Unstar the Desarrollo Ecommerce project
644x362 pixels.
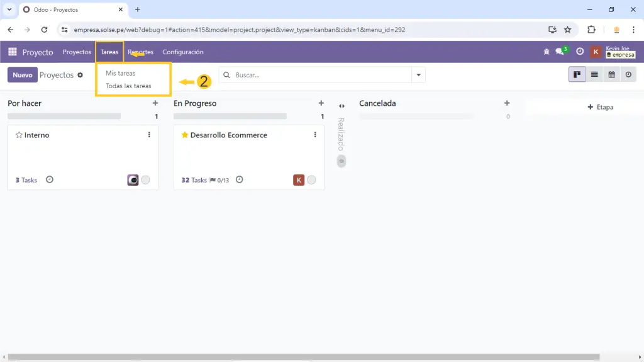click(185, 135)
